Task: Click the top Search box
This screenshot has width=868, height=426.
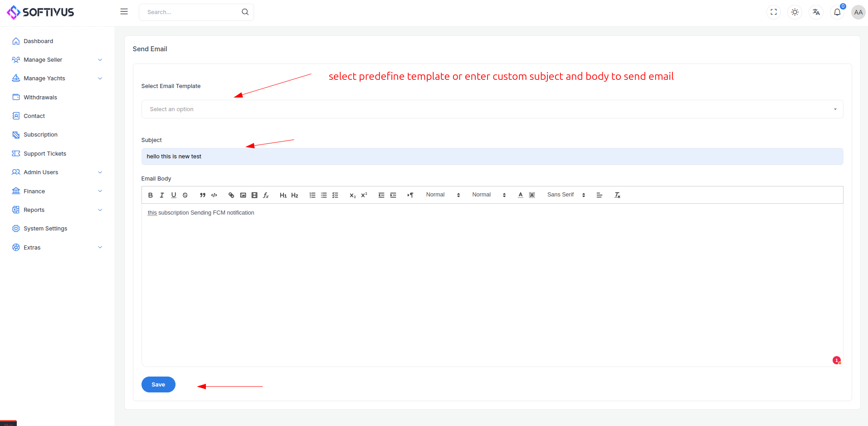Action: click(x=196, y=12)
